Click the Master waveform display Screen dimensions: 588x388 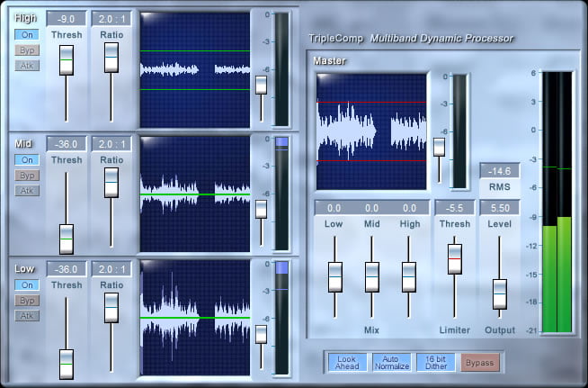pyautogui.click(x=371, y=131)
